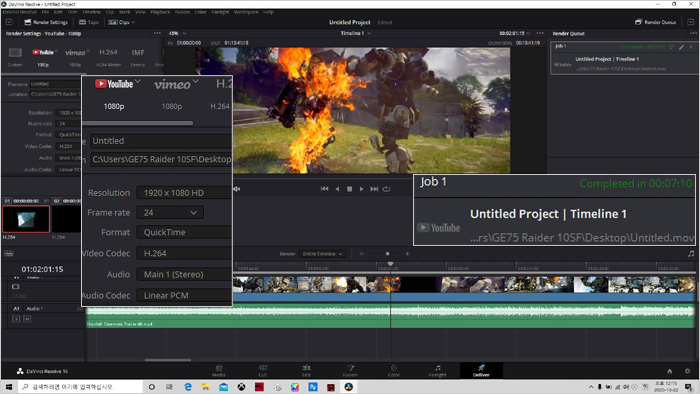The width and height of the screenshot is (700, 394).
Task: Select the H.264 Master render preset
Action: pyautogui.click(x=108, y=57)
